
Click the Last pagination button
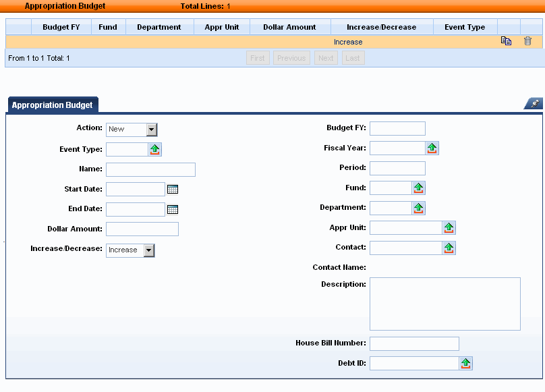(x=353, y=58)
